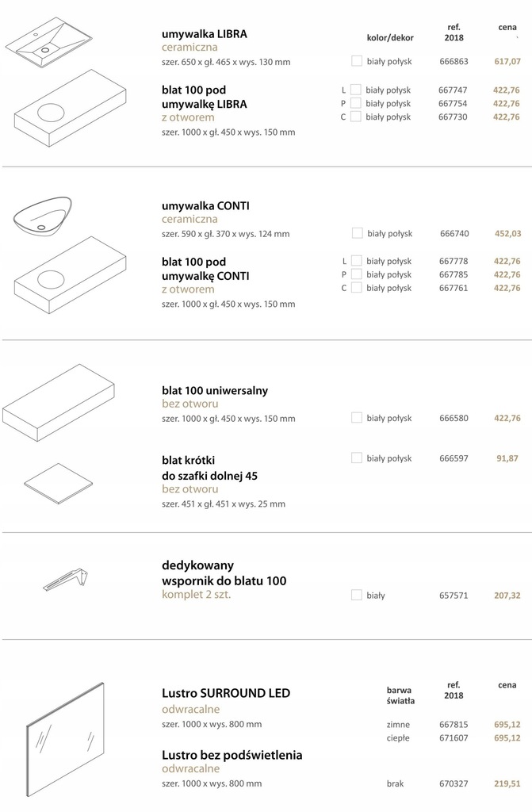Viewport: 532px width, 812px height.
Task: Click the universal countertop without hole drawing
Action: 58,402
